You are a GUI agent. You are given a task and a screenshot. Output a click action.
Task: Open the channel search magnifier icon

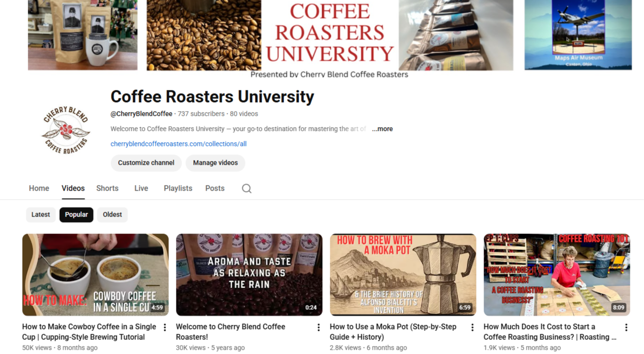point(246,188)
